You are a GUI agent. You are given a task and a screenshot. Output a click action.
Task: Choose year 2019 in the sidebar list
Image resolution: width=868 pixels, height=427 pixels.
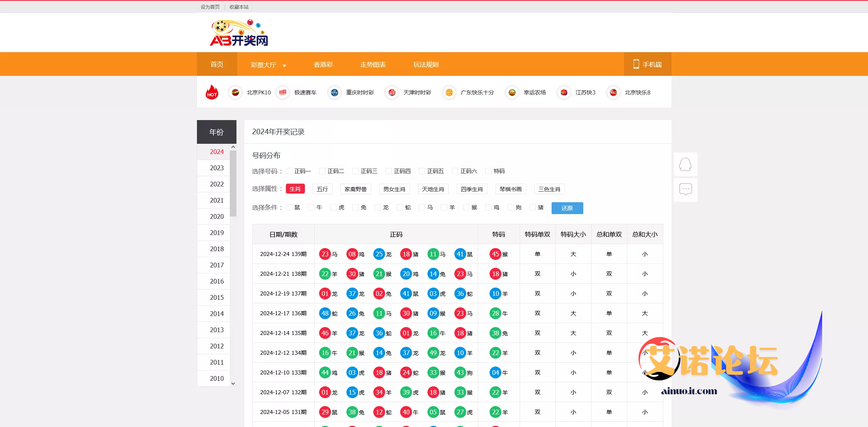217,233
